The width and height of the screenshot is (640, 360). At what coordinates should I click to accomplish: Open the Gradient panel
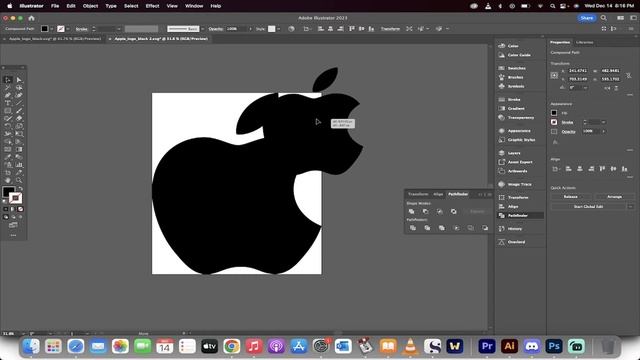pos(511,109)
